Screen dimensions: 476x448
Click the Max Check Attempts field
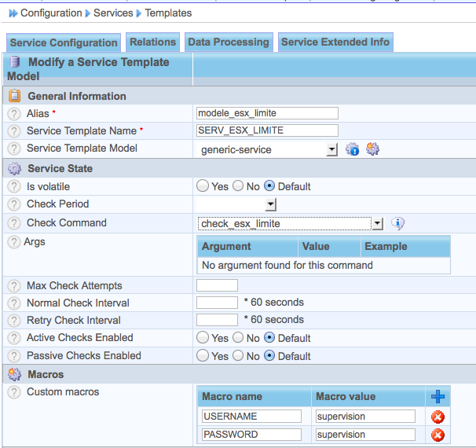coord(217,285)
